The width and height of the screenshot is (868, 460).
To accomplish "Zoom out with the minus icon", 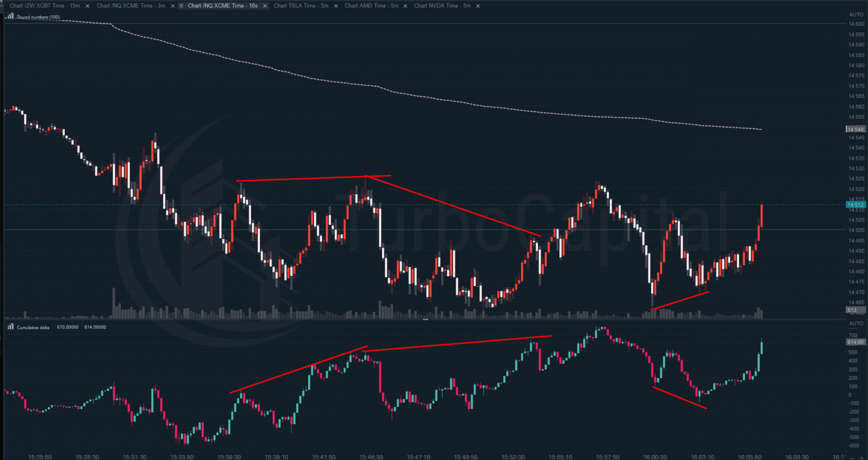I will pyautogui.click(x=852, y=457).
